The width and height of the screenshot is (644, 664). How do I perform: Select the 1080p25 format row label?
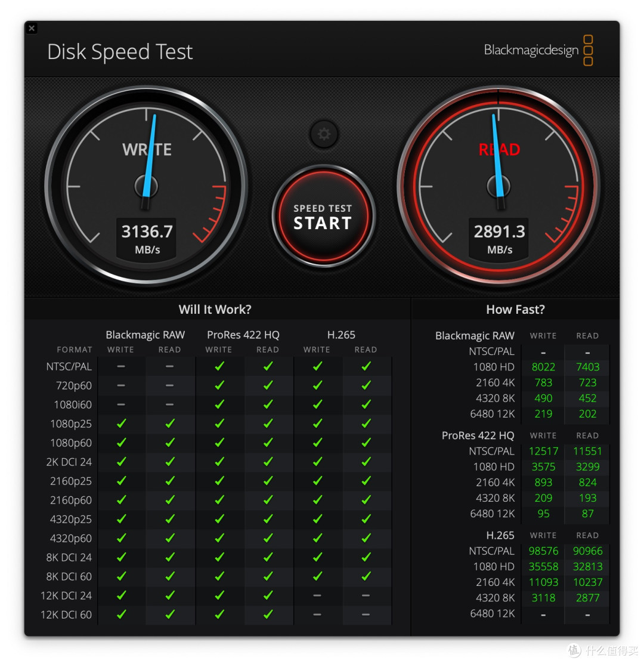pyautogui.click(x=71, y=424)
